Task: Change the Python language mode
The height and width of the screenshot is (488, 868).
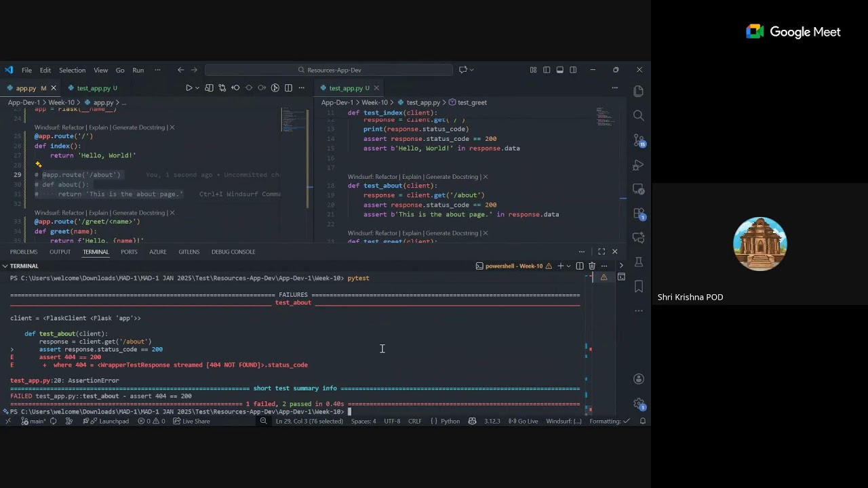Action: (450, 422)
